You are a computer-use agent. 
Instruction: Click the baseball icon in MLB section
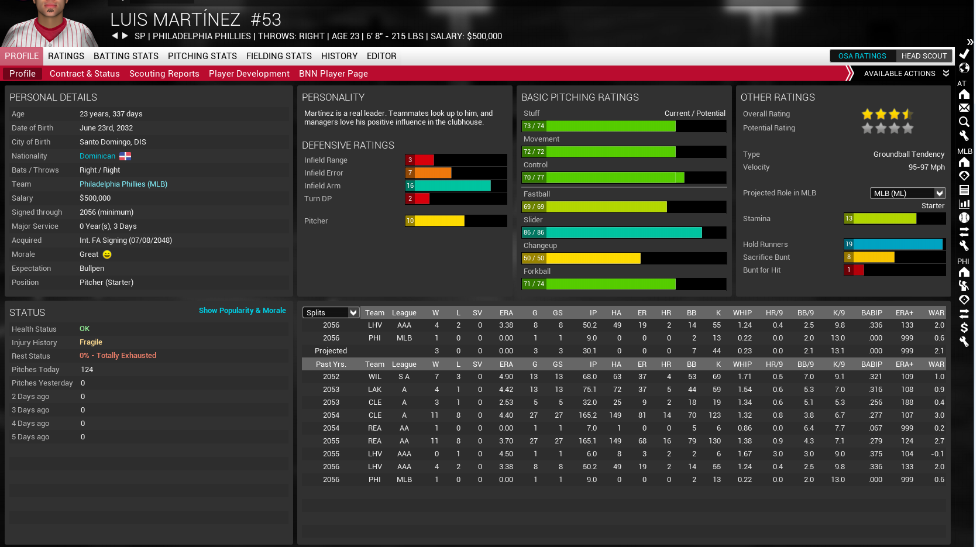[x=964, y=218]
